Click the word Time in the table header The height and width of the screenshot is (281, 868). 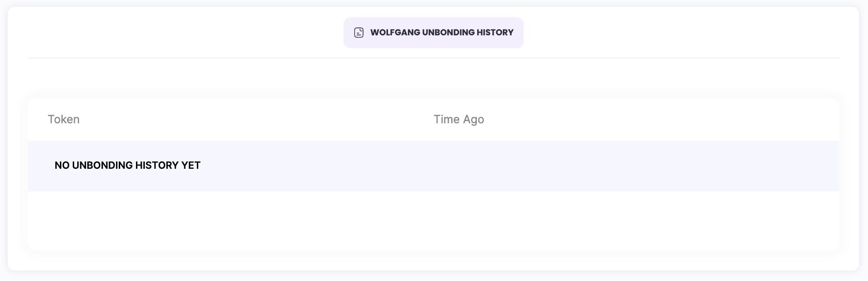(x=446, y=119)
